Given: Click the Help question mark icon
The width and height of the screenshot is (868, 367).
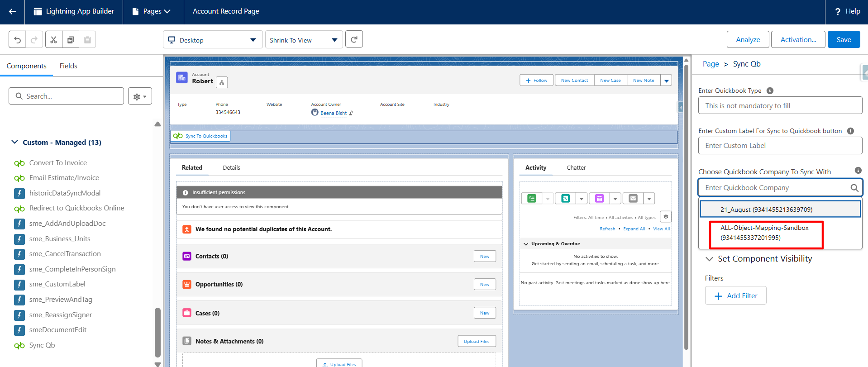Looking at the screenshot, I should tap(838, 12).
